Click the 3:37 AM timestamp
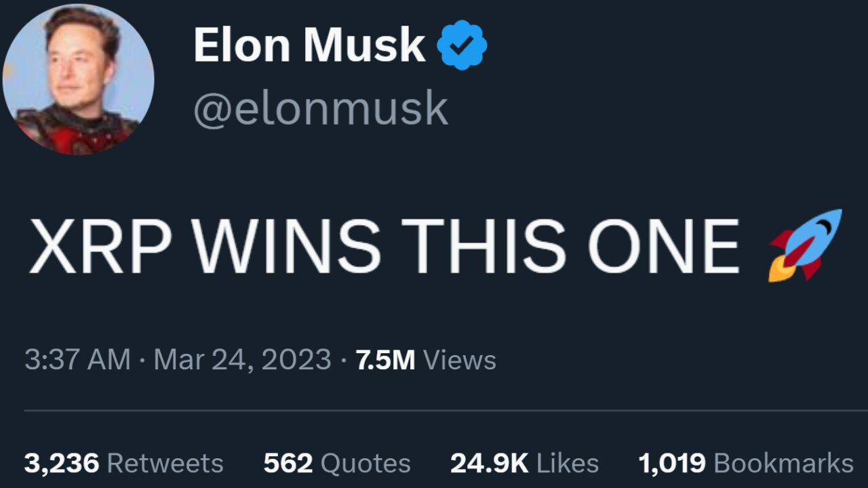This screenshot has width=868, height=488. coord(77,360)
